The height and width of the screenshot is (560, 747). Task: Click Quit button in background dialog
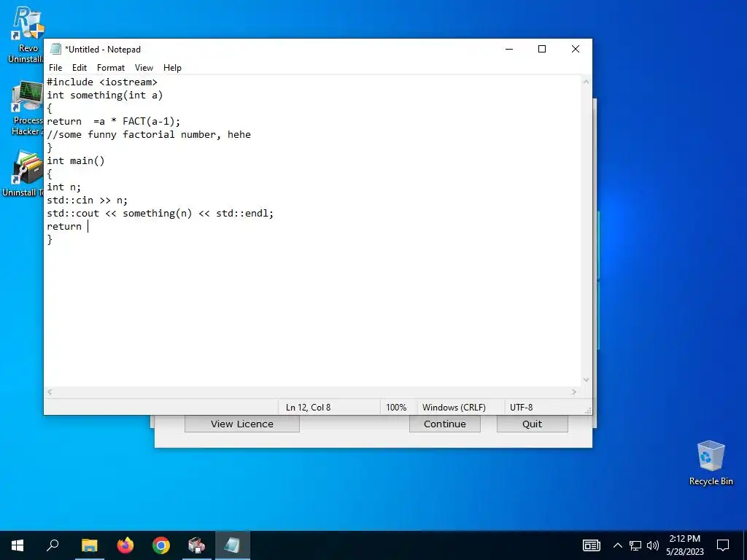[x=532, y=424]
